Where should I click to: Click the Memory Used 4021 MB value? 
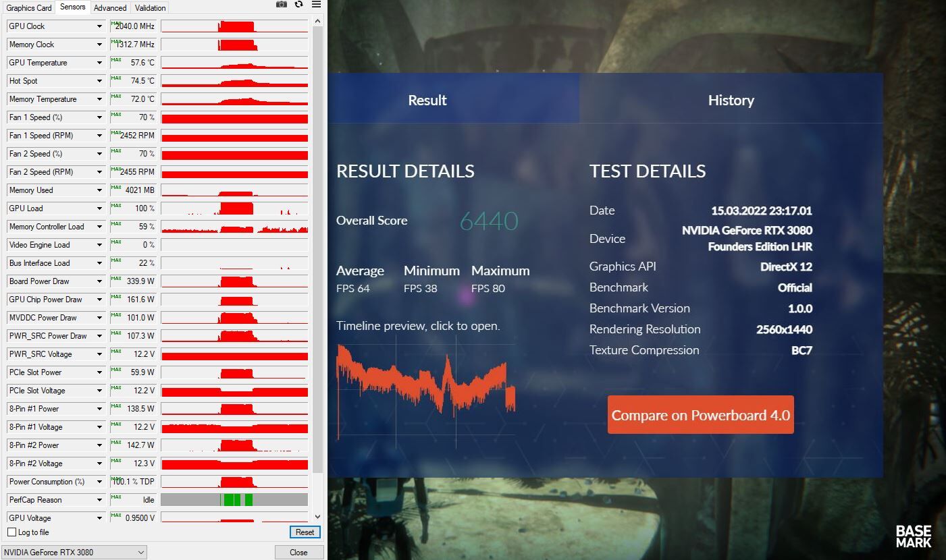click(x=134, y=190)
